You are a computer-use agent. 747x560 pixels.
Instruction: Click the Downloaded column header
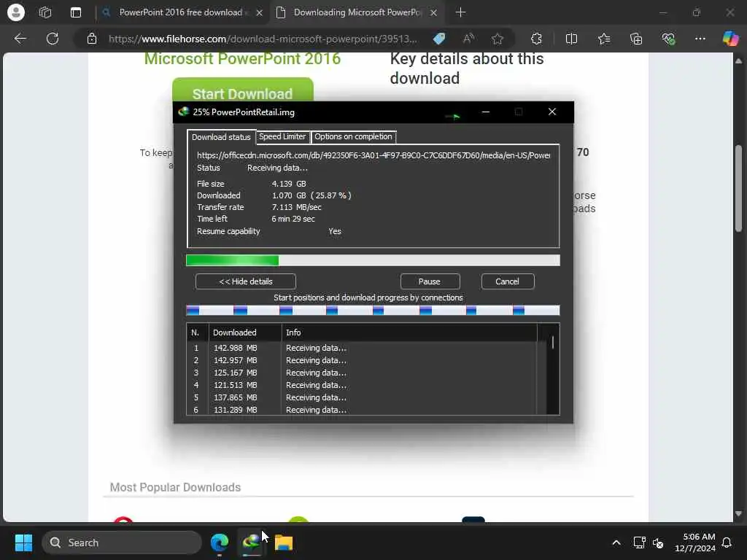pos(245,332)
